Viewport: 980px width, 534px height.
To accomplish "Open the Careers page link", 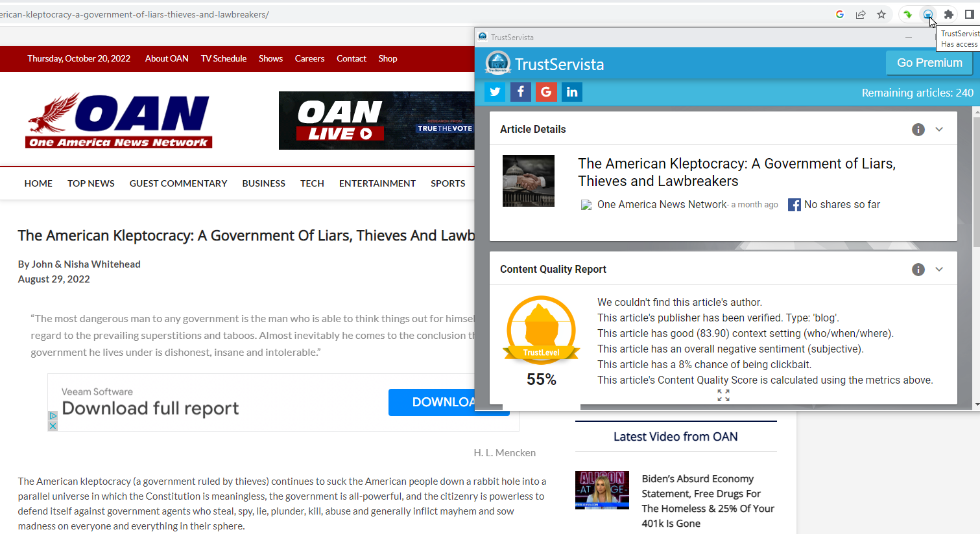I will [x=309, y=58].
